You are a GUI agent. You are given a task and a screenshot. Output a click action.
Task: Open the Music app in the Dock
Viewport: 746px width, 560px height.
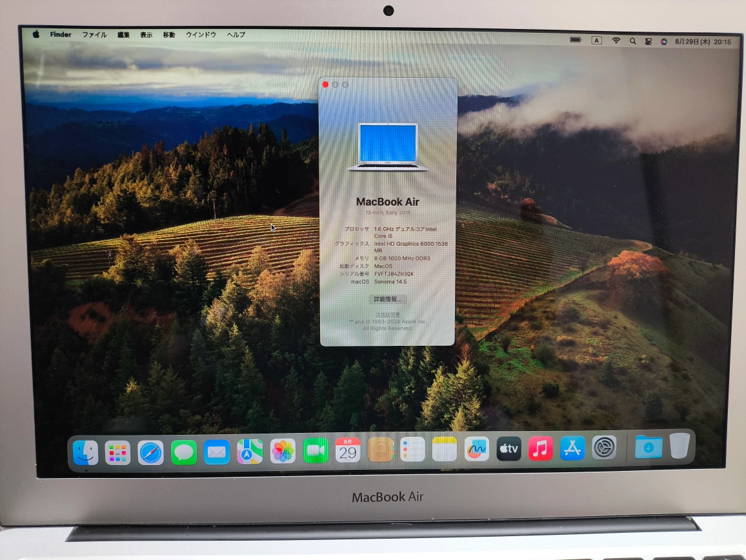[x=541, y=448]
